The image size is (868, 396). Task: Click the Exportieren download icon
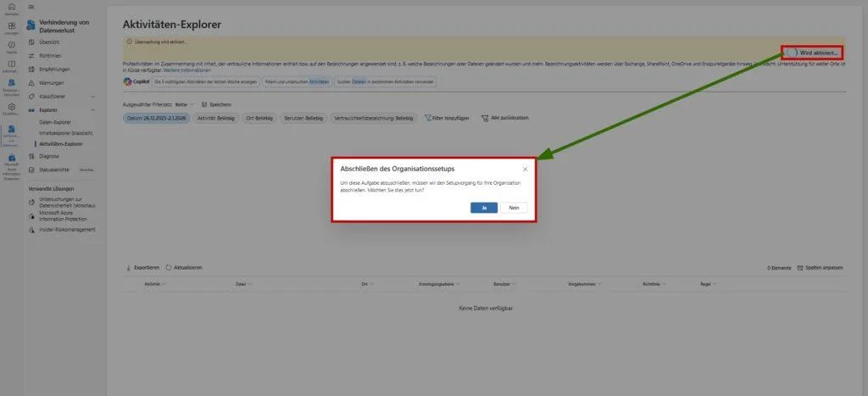click(x=128, y=267)
